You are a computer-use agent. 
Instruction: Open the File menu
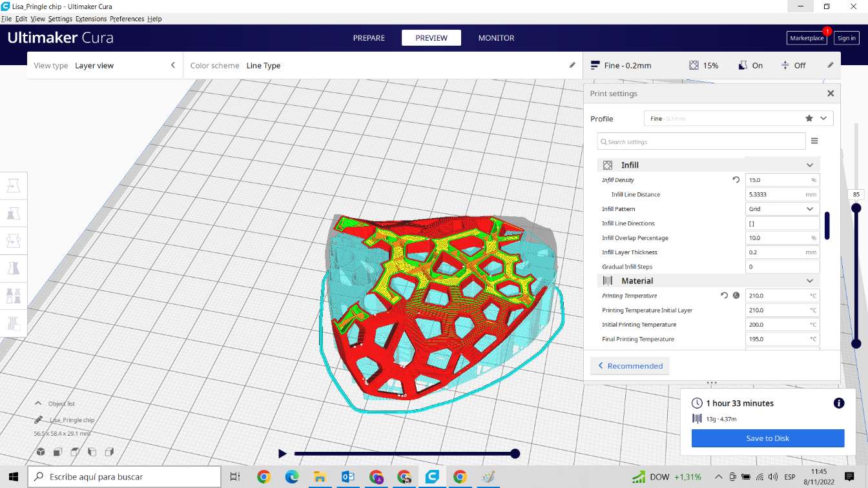6,19
